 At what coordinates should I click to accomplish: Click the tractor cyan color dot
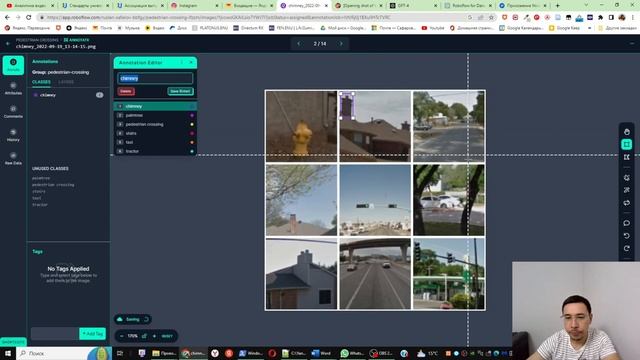192,151
